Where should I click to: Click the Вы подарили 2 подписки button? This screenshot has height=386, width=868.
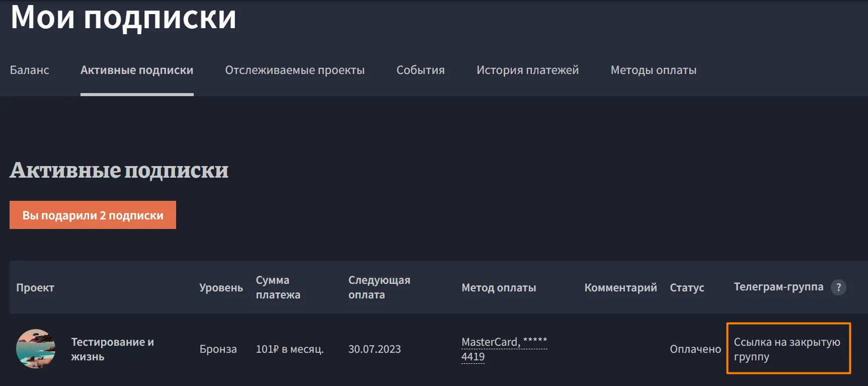click(x=93, y=215)
